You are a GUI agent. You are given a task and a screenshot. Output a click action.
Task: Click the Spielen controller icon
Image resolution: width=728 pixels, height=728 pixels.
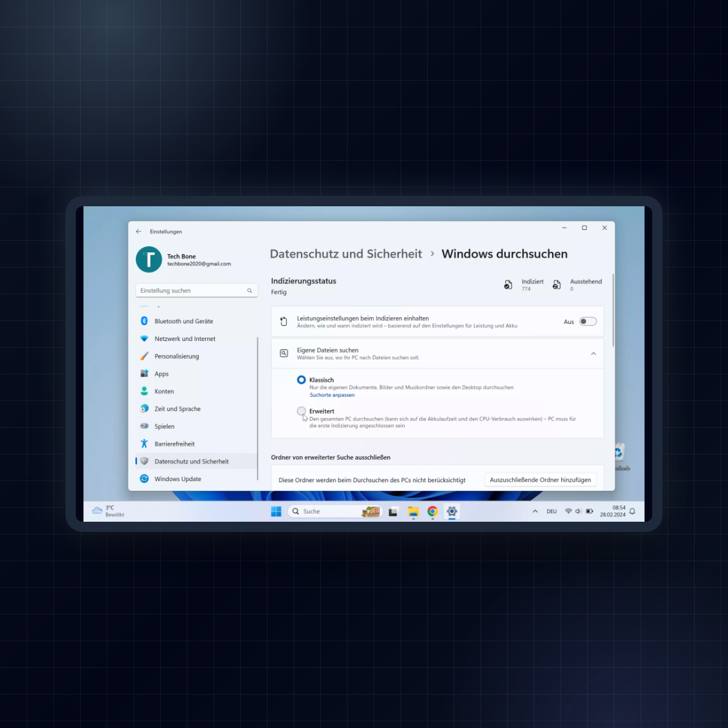coord(144,426)
